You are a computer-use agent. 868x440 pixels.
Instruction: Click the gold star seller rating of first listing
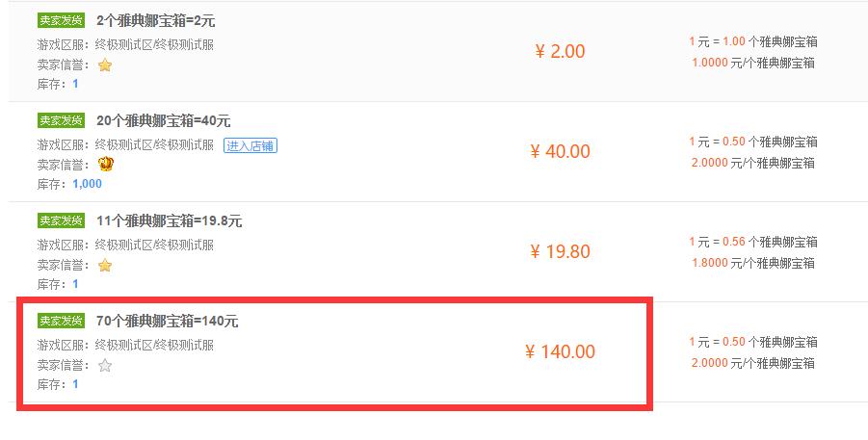point(105,65)
